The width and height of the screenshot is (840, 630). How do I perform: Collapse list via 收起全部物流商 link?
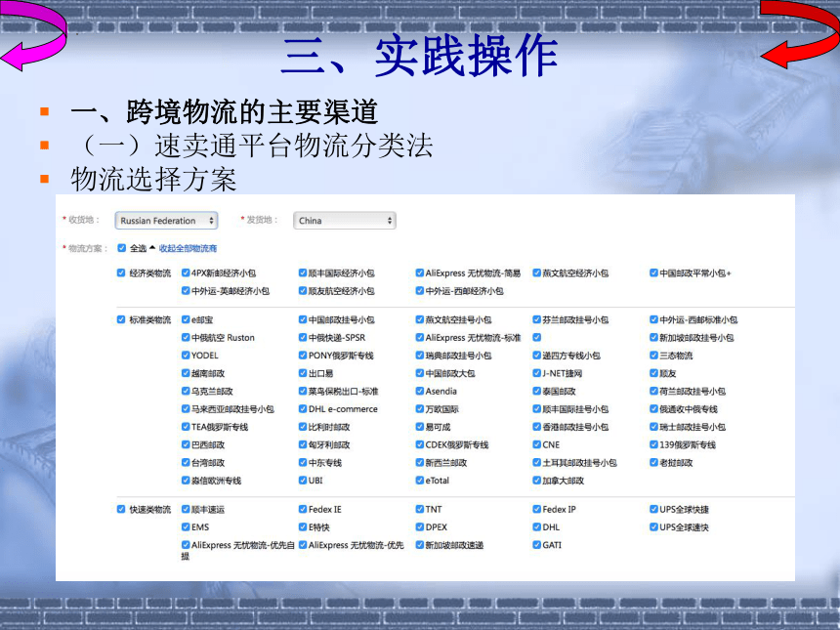[189, 248]
